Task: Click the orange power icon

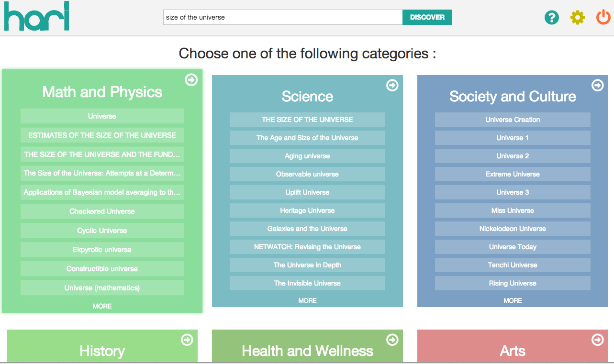Action: coord(603,18)
